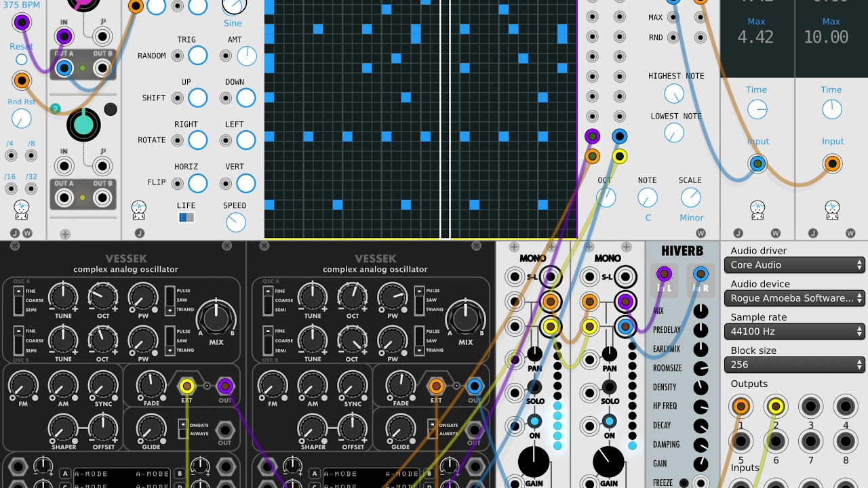Toggle OSC A PULSE/SAW/TRIANG switch on left Vessek
This screenshot has height=488, width=868.
click(170, 300)
